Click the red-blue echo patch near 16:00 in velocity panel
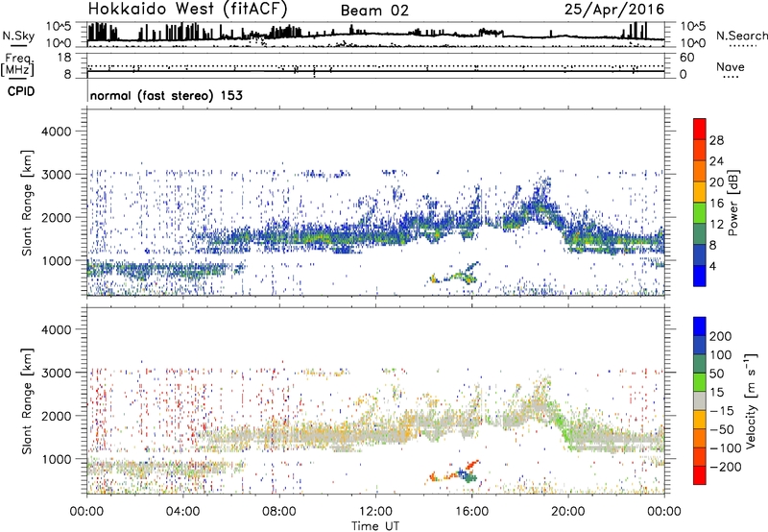 tap(455, 472)
